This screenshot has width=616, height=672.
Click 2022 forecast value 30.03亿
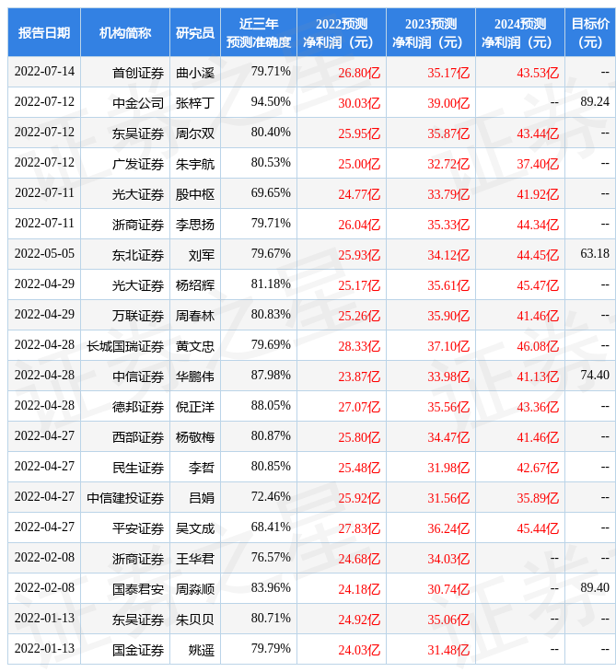pos(359,103)
